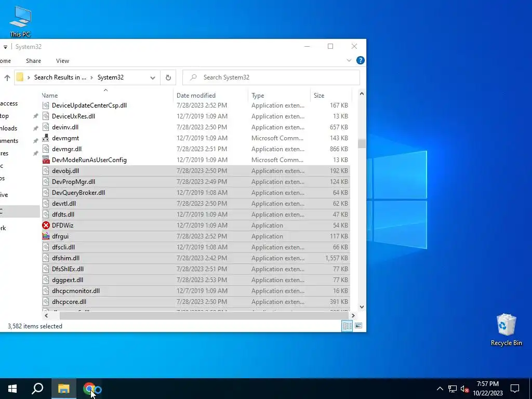Image resolution: width=532 pixels, height=399 pixels.
Task: Open address bar history dropdown
Action: point(153,78)
